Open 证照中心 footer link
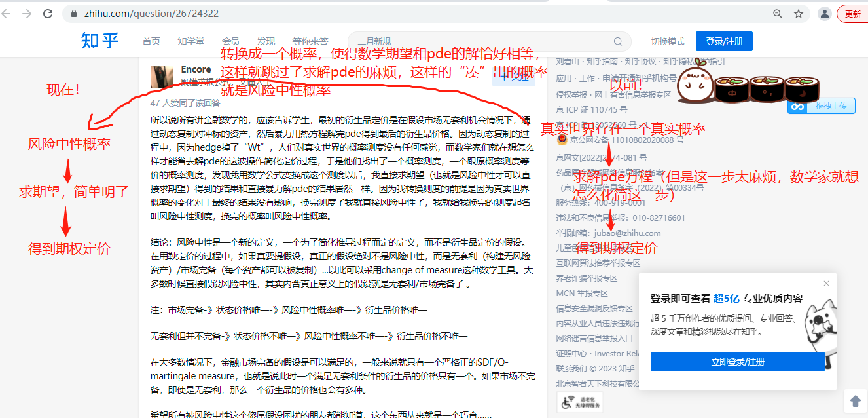The height and width of the screenshot is (418, 868). pyautogui.click(x=571, y=353)
